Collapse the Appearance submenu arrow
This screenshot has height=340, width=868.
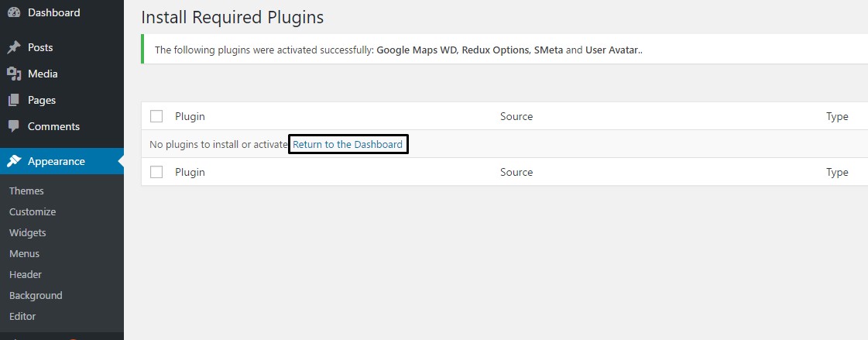coord(120,162)
